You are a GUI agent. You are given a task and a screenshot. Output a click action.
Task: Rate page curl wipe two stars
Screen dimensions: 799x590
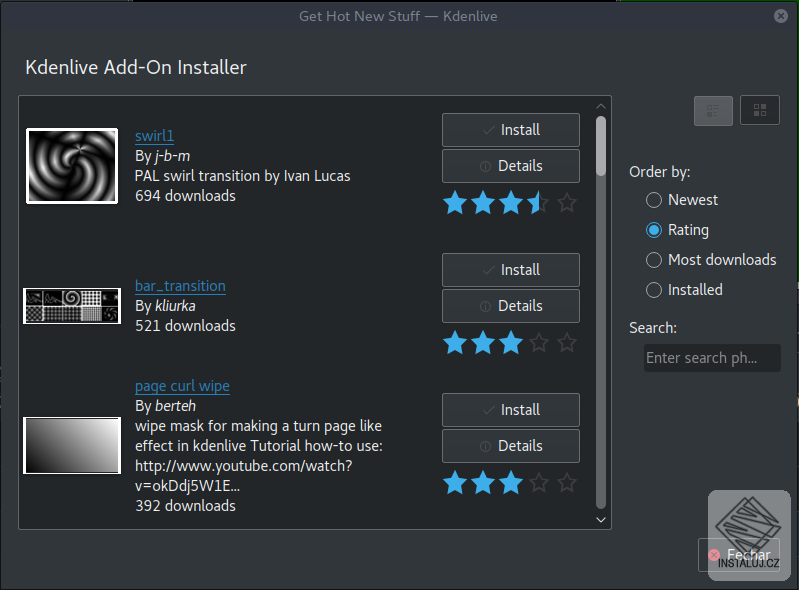click(483, 483)
